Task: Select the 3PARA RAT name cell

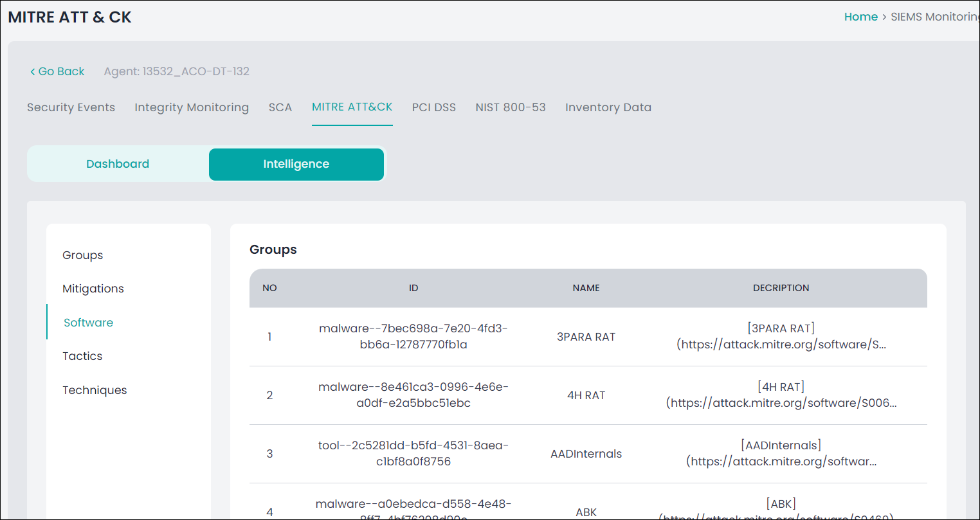Action: [x=586, y=337]
